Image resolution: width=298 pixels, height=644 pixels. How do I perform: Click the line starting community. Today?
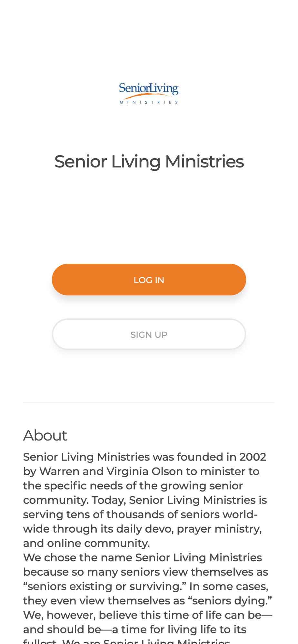pos(145,500)
